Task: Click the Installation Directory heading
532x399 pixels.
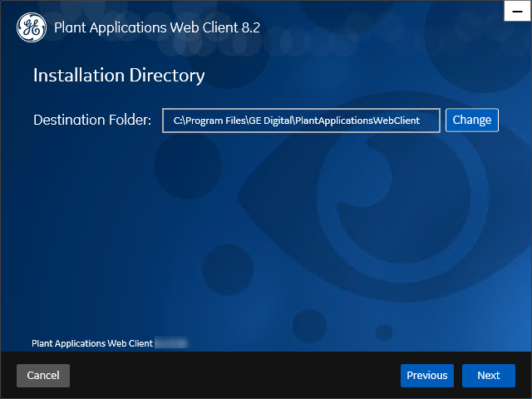Action: [x=119, y=76]
